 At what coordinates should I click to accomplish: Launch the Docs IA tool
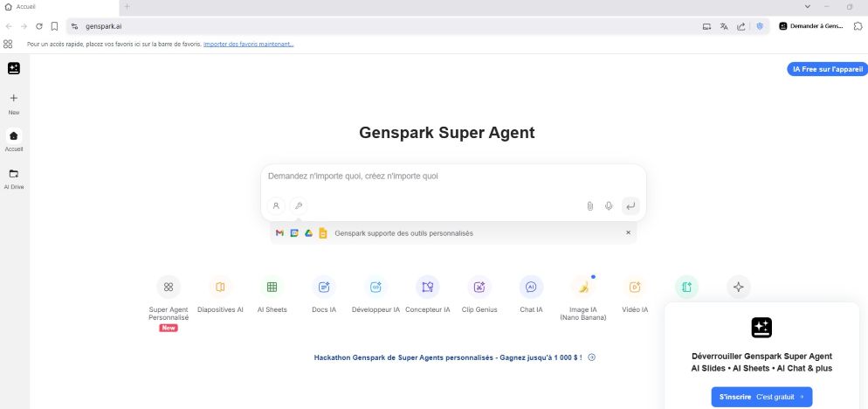pyautogui.click(x=324, y=288)
